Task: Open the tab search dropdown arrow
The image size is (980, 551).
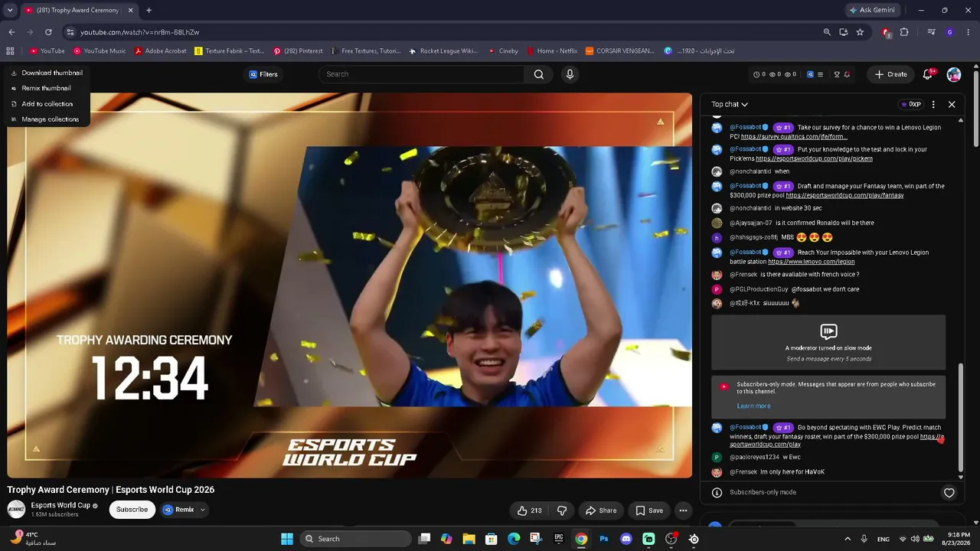Action: [10, 10]
